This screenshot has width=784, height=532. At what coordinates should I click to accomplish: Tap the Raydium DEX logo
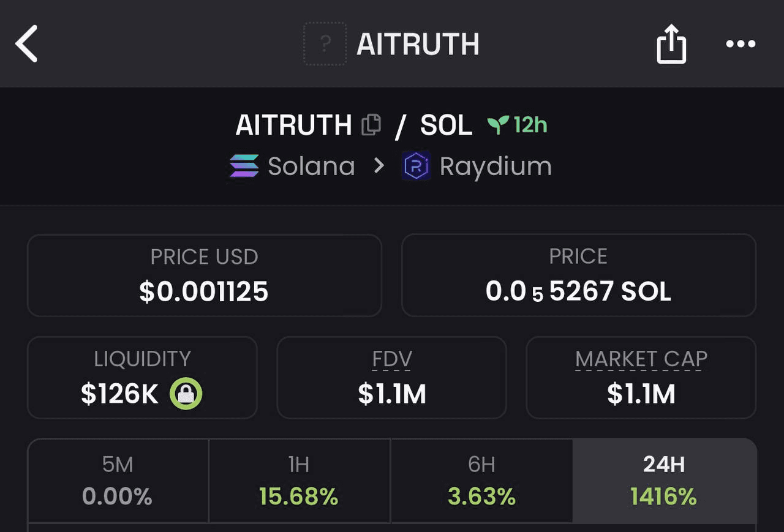tap(417, 166)
